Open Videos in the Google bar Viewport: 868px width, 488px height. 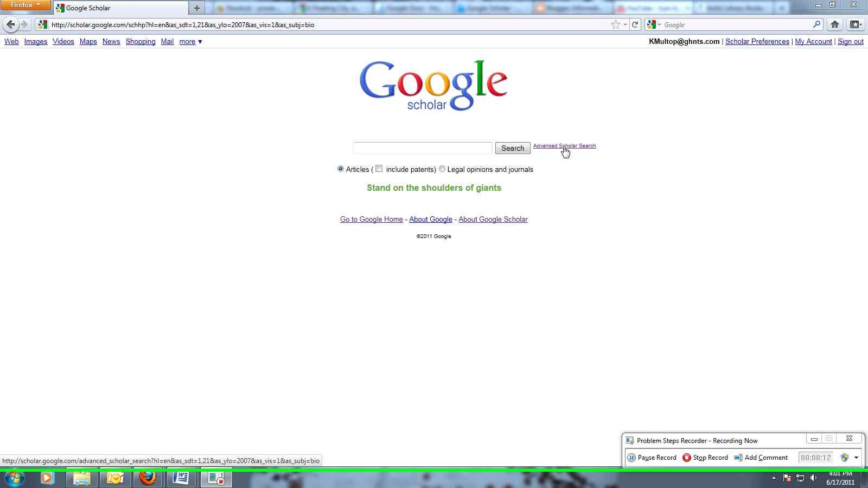tap(63, 41)
